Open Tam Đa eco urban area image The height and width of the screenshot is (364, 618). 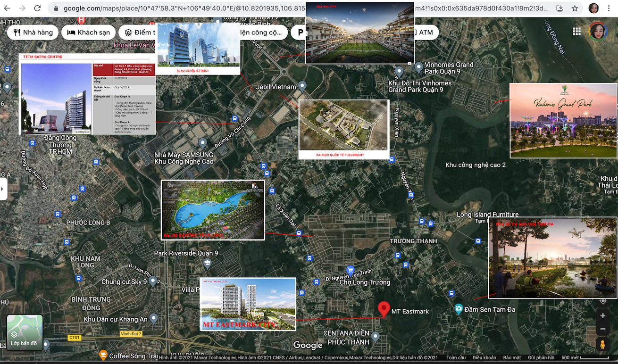point(553,258)
